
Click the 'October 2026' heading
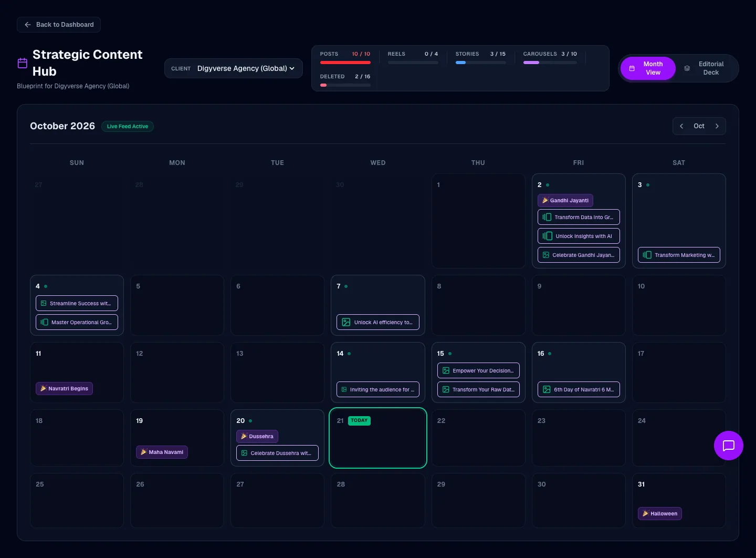(62, 126)
